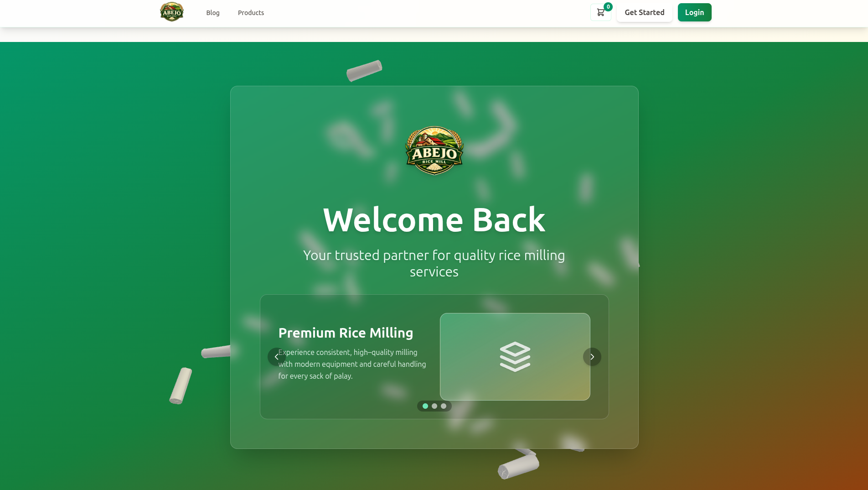
Task: Advance carousel with the right chevron
Action: 592,357
